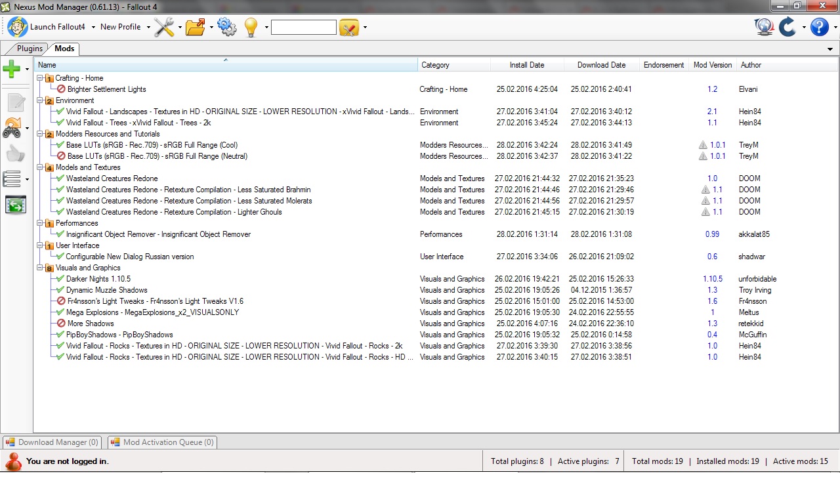This screenshot has width=840, height=504.
Task: Select the Wasteland Creatures Redone mod row
Action: 436,178
